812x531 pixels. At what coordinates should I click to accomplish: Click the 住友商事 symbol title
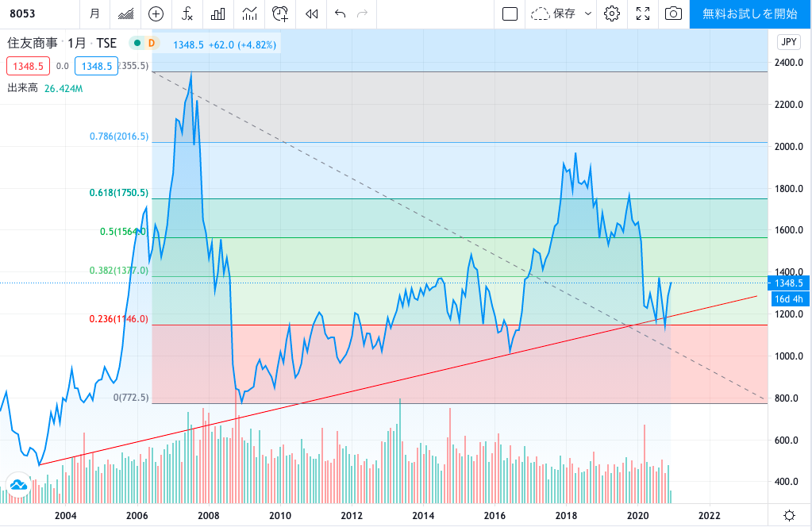[32, 43]
